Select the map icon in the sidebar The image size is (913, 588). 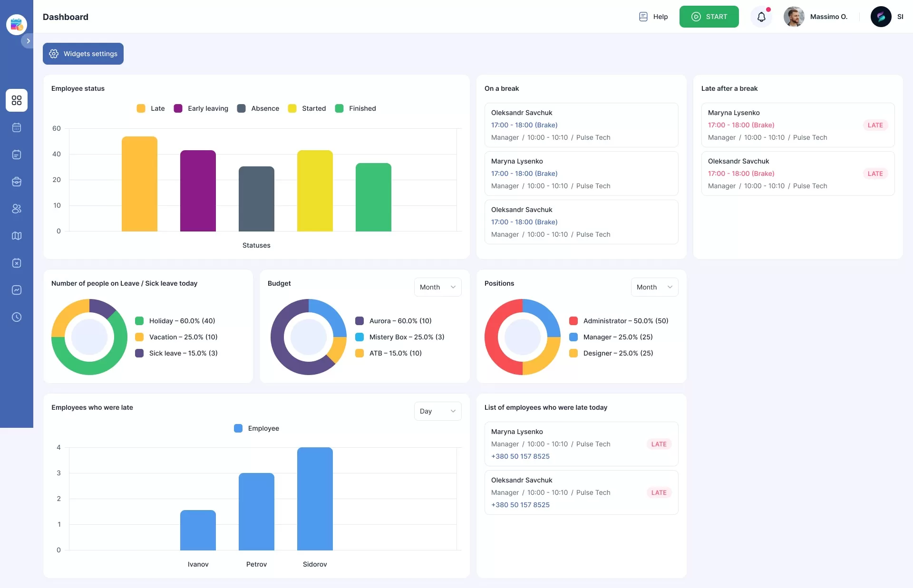tap(17, 236)
